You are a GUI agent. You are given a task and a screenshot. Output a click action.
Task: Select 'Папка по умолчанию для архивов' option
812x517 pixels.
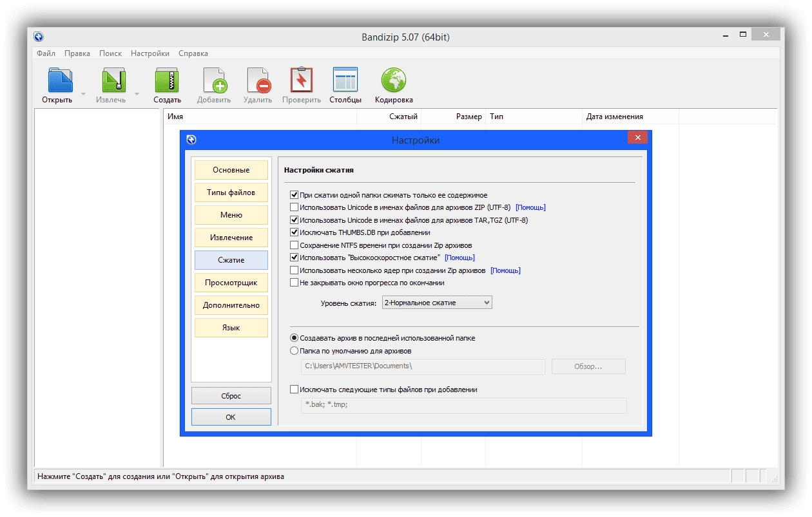click(295, 351)
